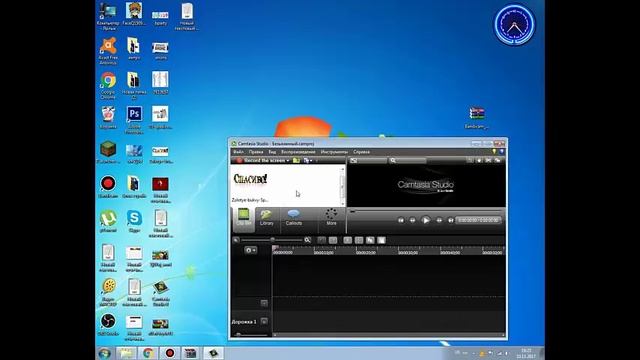Switch to the Library tab
The image size is (640, 360).
click(267, 217)
